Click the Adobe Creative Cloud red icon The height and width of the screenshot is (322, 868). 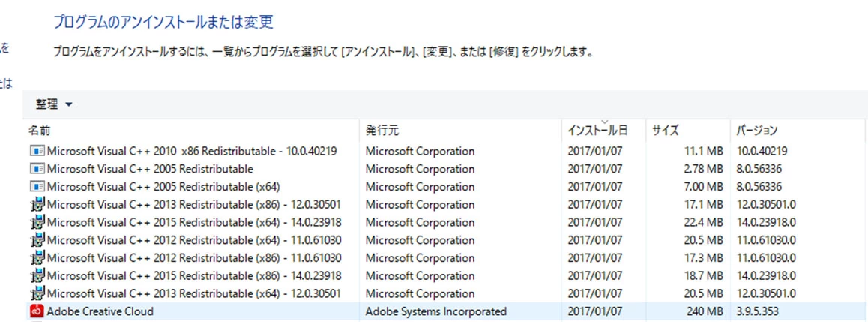(x=37, y=311)
